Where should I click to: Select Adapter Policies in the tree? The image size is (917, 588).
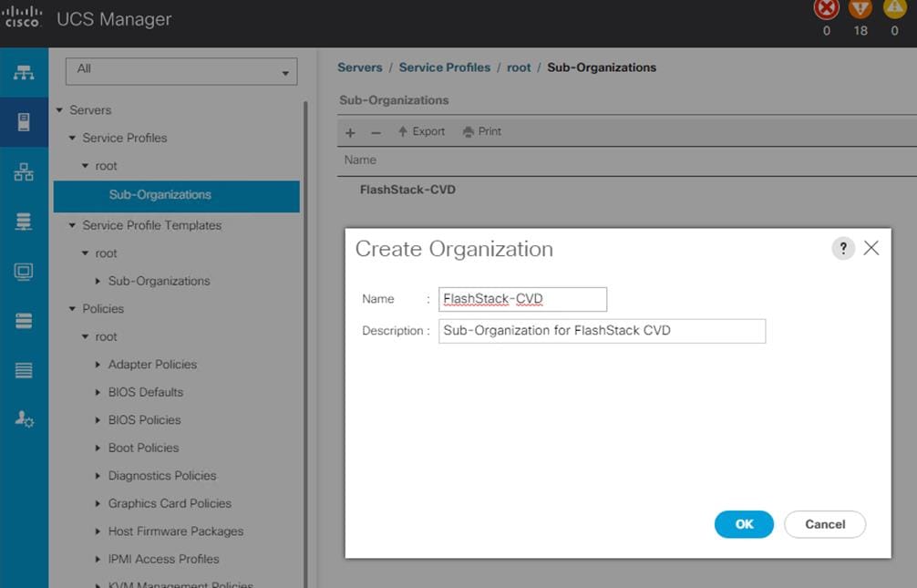pyautogui.click(x=152, y=365)
